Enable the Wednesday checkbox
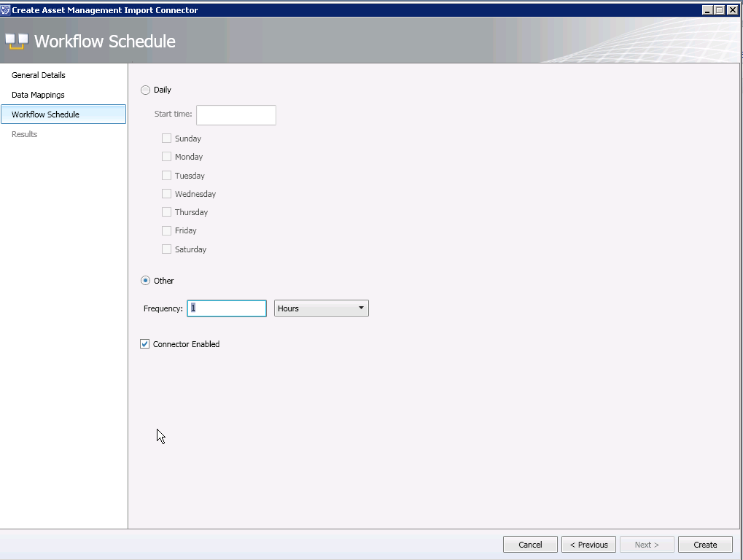The image size is (743, 560). pyautogui.click(x=167, y=194)
